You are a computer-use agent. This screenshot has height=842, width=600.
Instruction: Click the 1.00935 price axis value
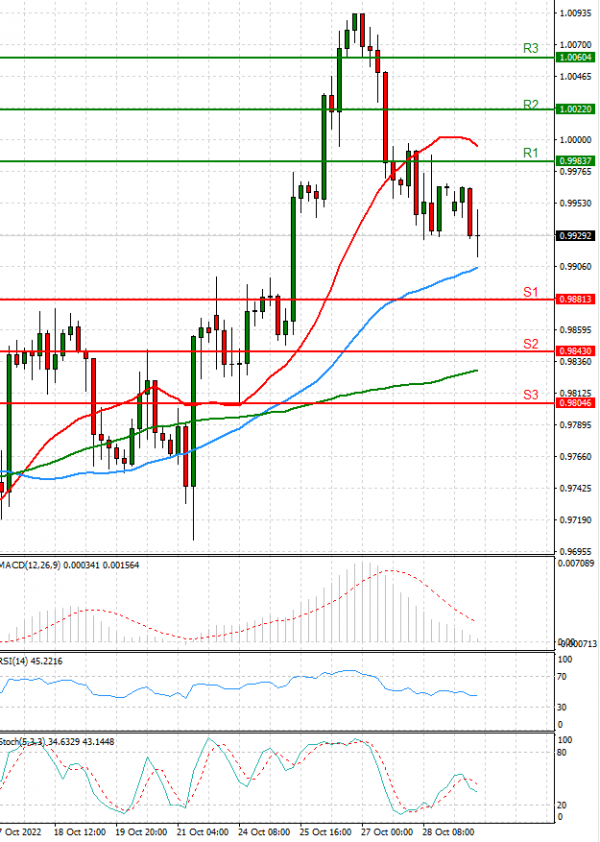pyautogui.click(x=575, y=13)
